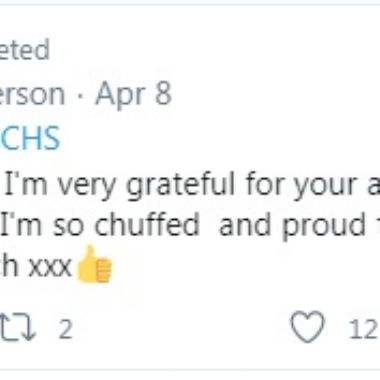This screenshot has width=380, height=380.
Task: Click the word 'grateful' in the tweet
Action: pyautogui.click(x=181, y=185)
